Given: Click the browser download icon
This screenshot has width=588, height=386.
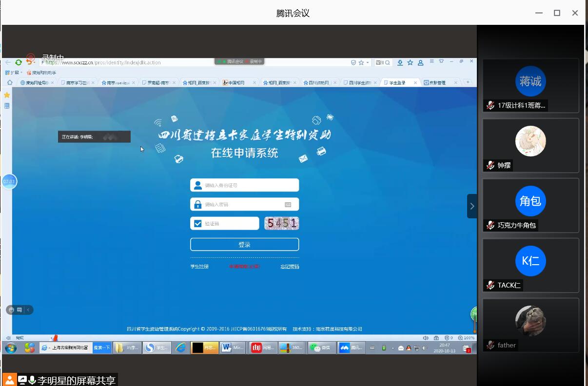Looking at the screenshot, I should 400,62.
